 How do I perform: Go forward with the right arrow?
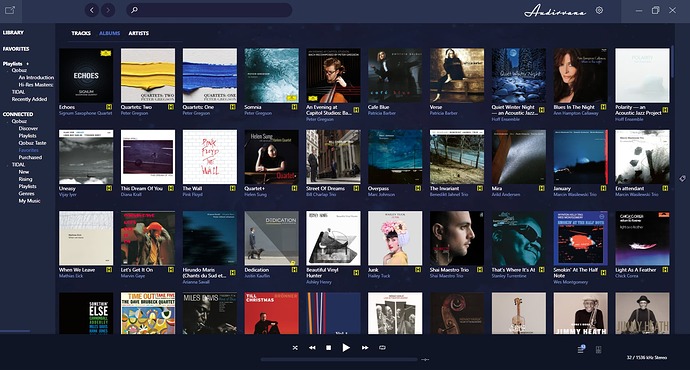108,10
